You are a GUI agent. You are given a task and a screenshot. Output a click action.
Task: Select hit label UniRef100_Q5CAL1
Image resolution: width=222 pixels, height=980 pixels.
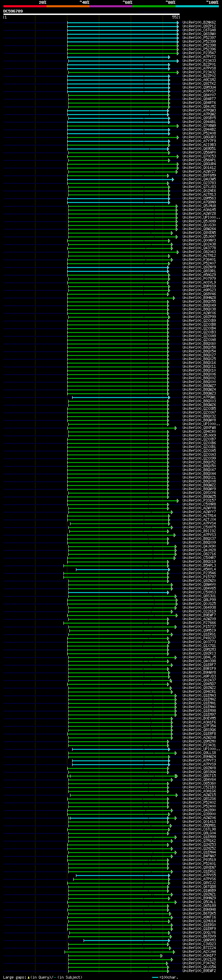(x=199, y=902)
